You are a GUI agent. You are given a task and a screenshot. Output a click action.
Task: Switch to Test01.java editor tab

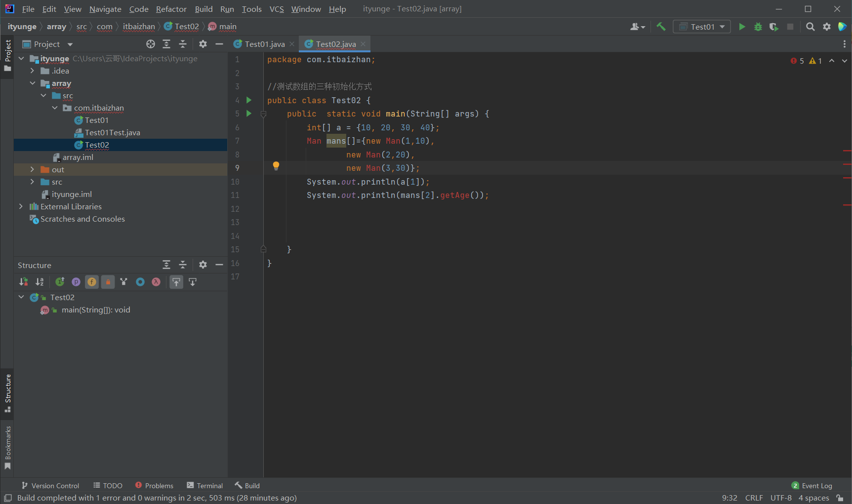(265, 44)
